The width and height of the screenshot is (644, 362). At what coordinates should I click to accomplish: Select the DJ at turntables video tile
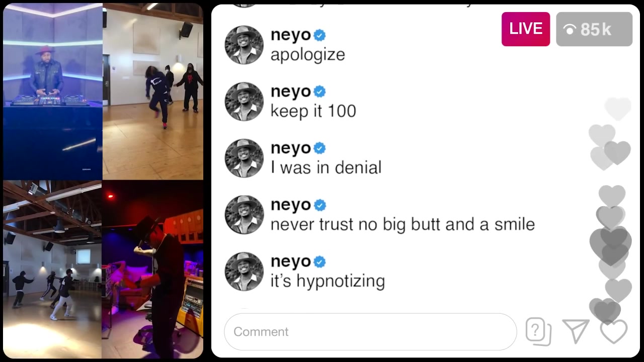tap(52, 92)
